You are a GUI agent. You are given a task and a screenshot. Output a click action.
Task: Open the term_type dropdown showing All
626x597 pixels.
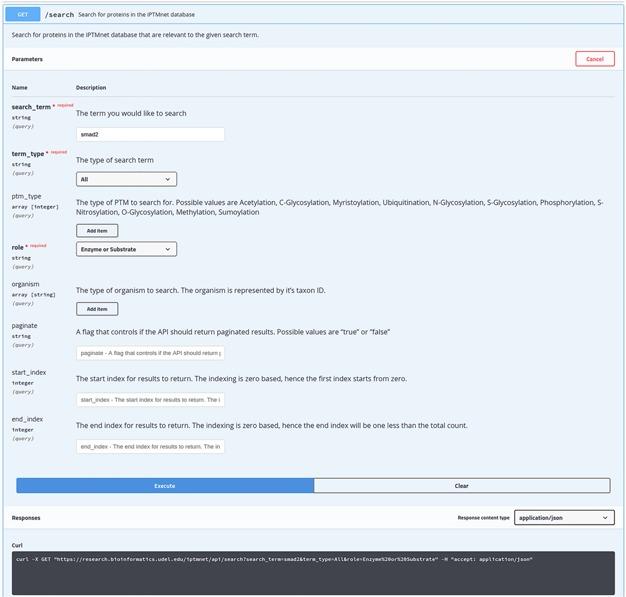pyautogui.click(x=126, y=179)
